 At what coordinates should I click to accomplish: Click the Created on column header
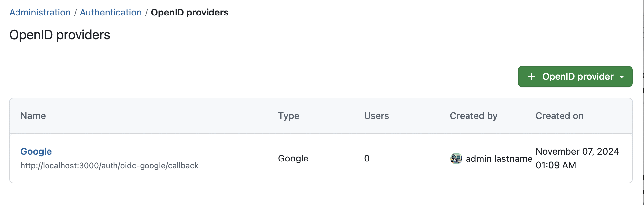pyautogui.click(x=560, y=116)
